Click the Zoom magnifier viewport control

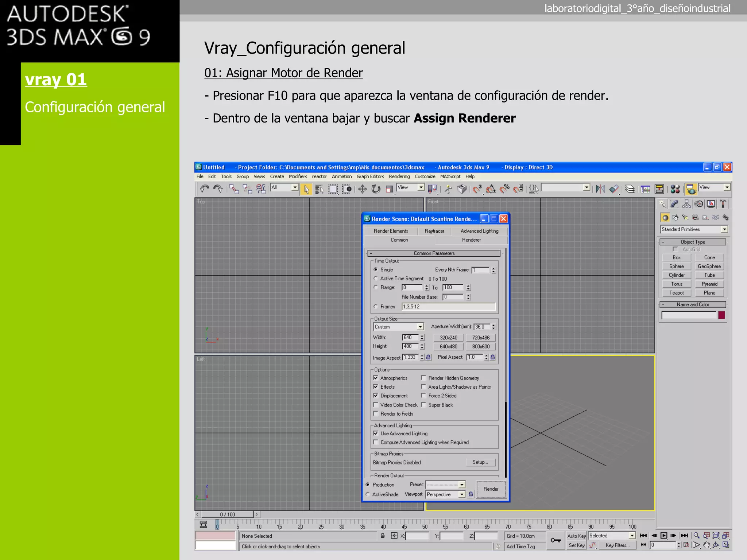click(x=696, y=535)
